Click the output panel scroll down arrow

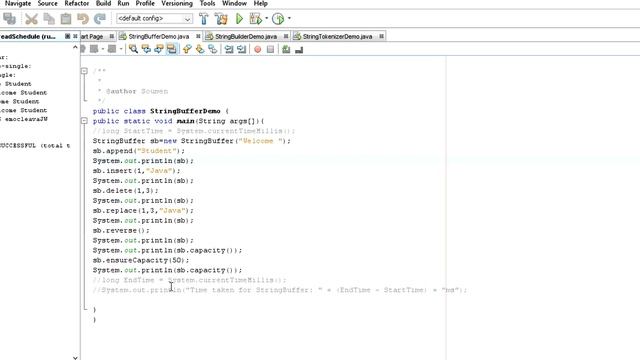tap(75, 357)
